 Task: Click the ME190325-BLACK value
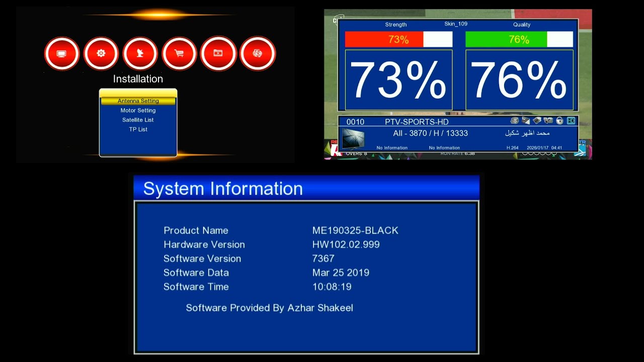(x=355, y=230)
